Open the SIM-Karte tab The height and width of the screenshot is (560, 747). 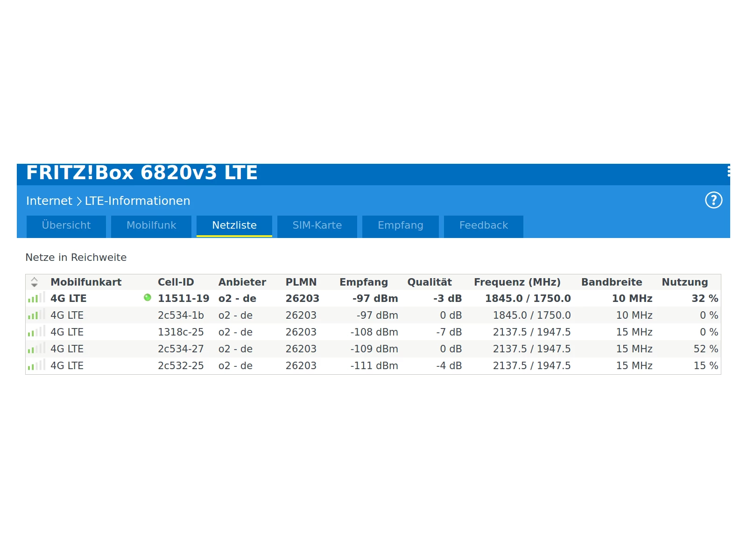(317, 226)
